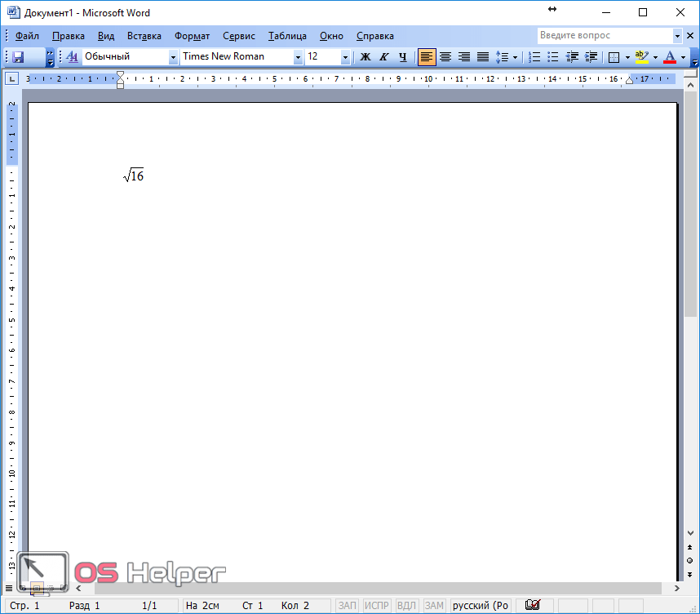Expand the Обычный style dropdown
700x614 pixels.
click(173, 57)
